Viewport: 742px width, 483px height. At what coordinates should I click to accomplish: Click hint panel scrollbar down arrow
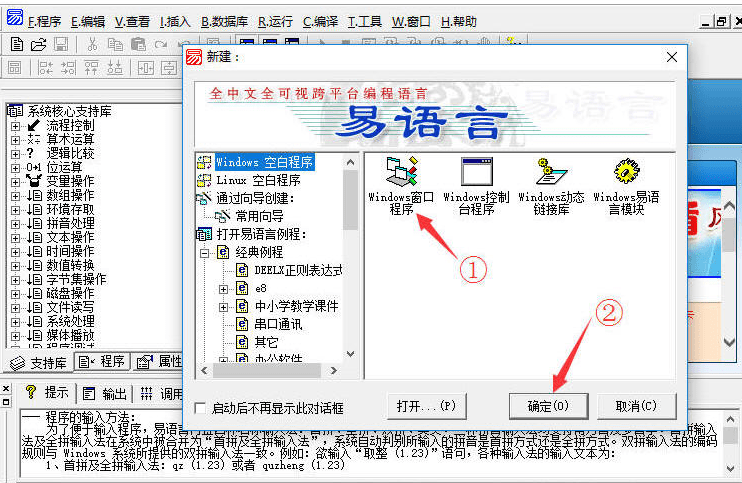point(731,468)
